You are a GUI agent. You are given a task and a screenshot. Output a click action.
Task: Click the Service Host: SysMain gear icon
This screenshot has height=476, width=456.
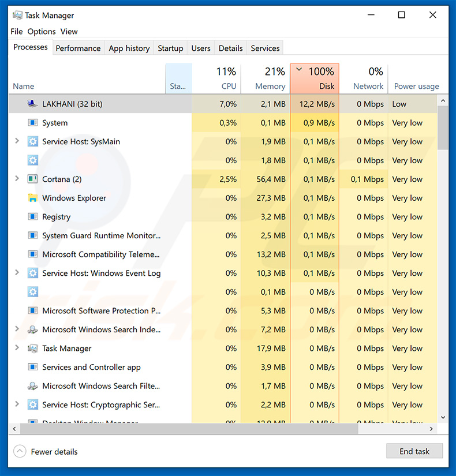[x=32, y=141]
